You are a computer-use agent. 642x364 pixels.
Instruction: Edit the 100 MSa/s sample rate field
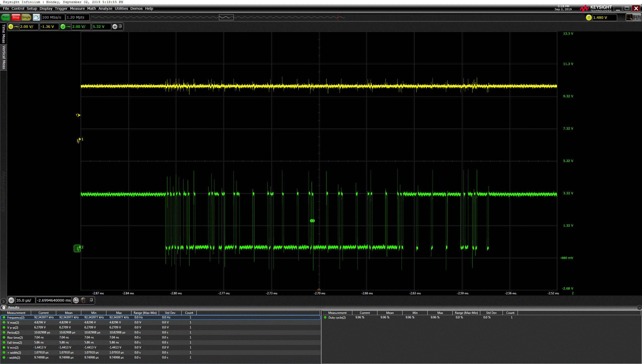click(x=53, y=17)
